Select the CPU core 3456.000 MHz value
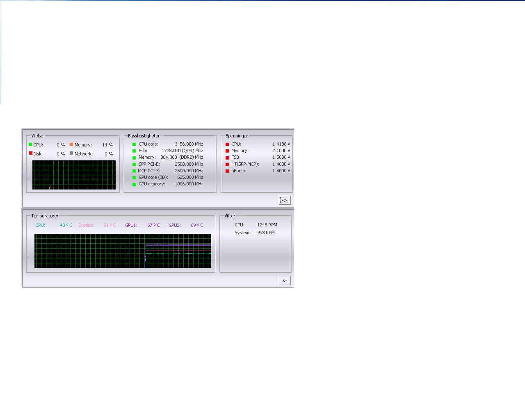525x420 pixels. [x=189, y=144]
